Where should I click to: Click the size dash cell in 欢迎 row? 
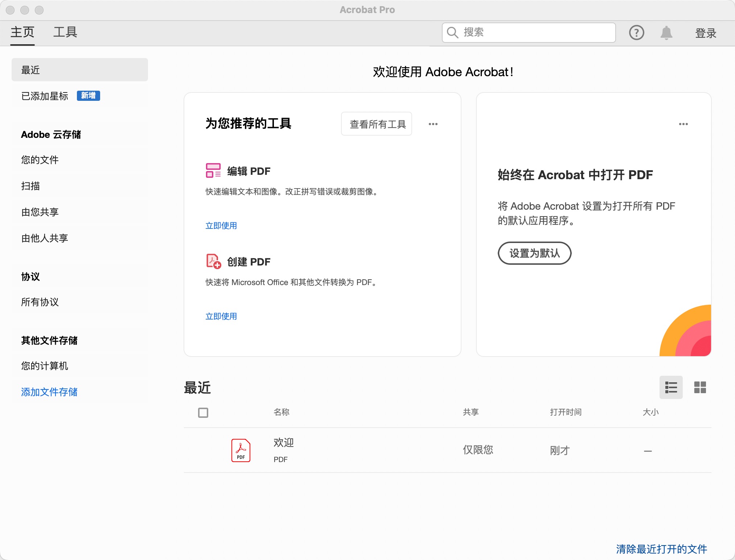(648, 451)
